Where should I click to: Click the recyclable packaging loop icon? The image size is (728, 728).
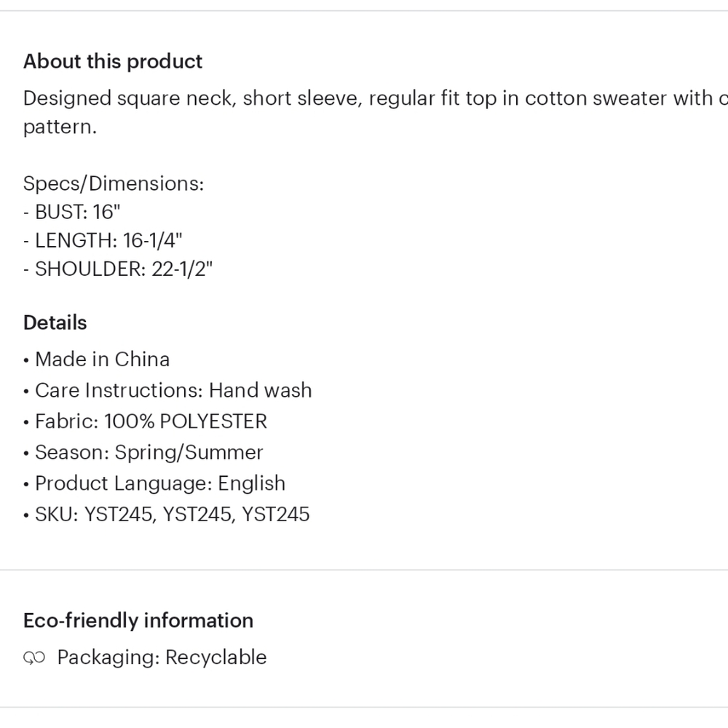coord(34,658)
